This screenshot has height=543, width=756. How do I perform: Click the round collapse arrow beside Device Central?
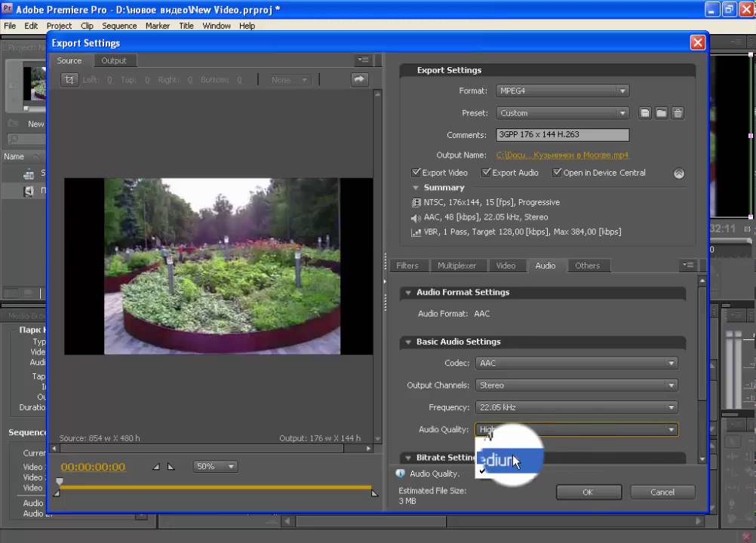679,173
